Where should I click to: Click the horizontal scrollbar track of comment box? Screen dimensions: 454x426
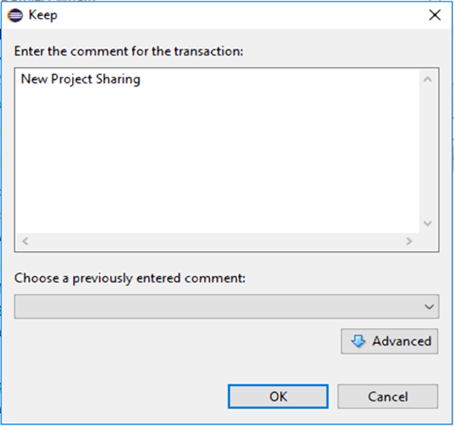click(x=217, y=241)
